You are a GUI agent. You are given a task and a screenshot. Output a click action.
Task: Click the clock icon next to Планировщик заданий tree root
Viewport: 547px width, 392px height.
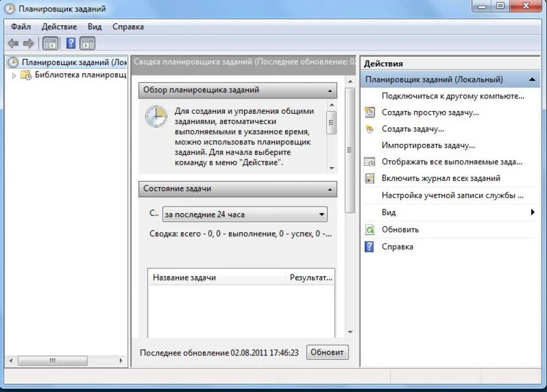point(13,62)
